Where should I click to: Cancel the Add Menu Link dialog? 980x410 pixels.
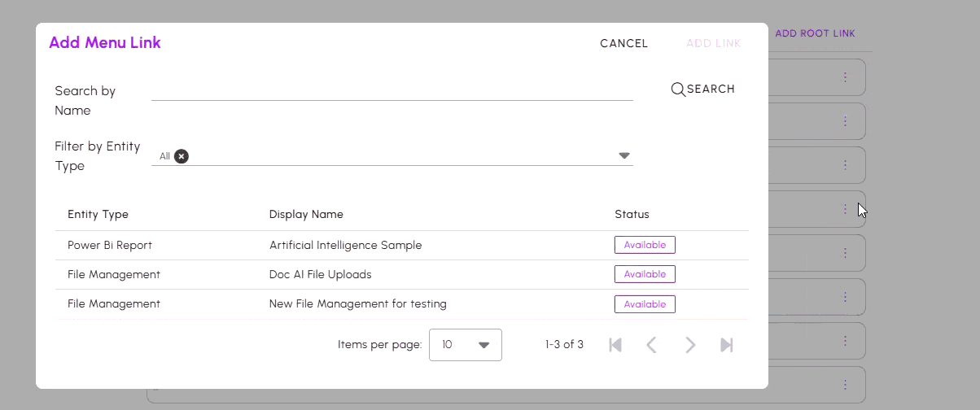(623, 44)
